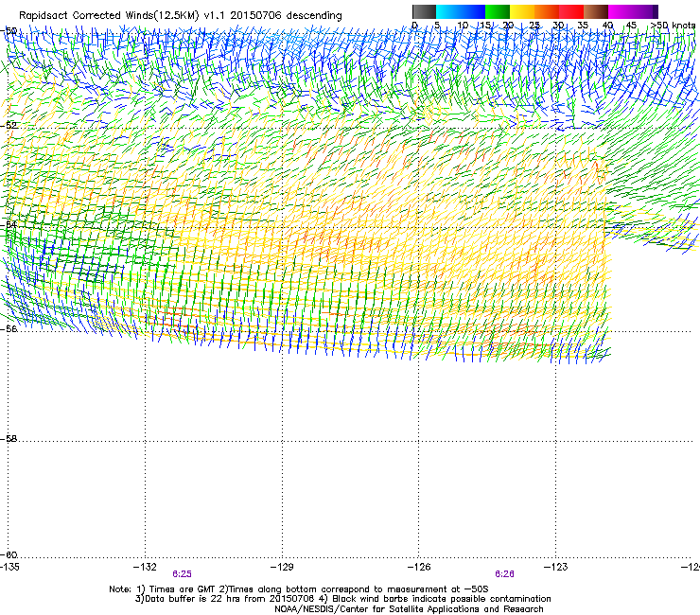The image size is (700, 615).
Task: Click the '>50 knots' legend label
Action: [674, 26]
